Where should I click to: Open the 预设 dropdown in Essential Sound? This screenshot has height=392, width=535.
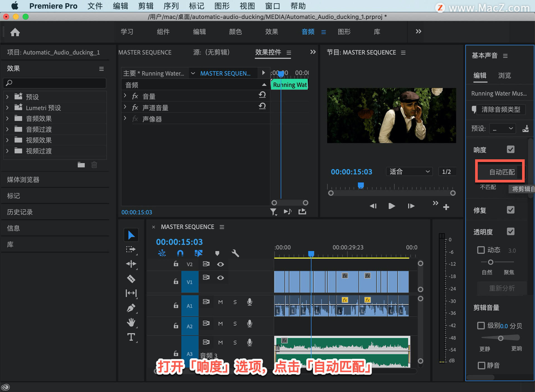point(503,128)
